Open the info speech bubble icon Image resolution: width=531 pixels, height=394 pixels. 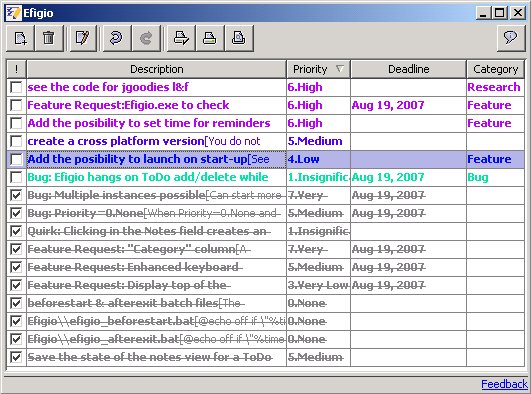[x=511, y=38]
